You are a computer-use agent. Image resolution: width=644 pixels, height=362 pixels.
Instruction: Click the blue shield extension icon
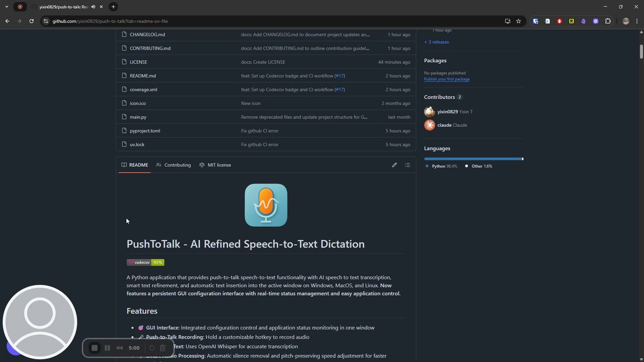click(535, 21)
